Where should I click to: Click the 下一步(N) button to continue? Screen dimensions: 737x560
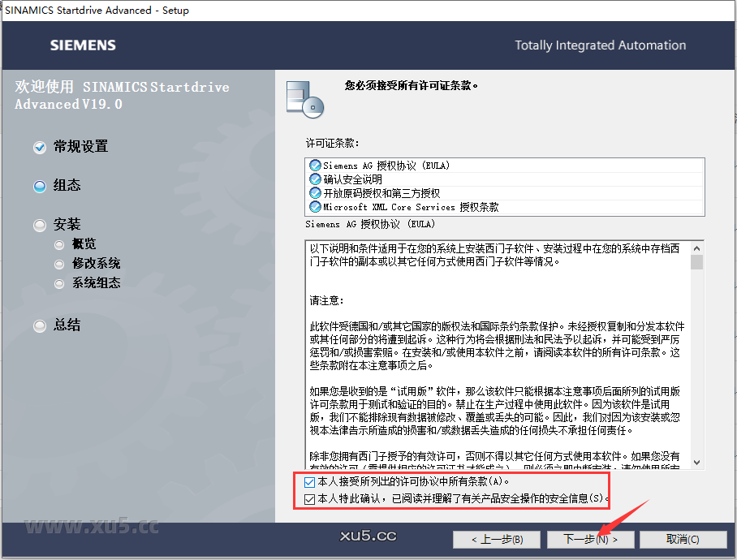591,540
